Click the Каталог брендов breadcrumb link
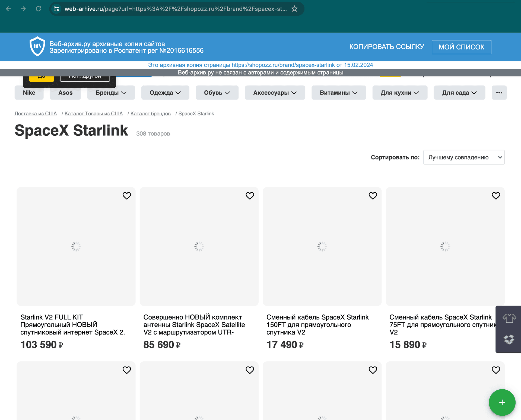Screen dimensions: 521x420 (150, 113)
